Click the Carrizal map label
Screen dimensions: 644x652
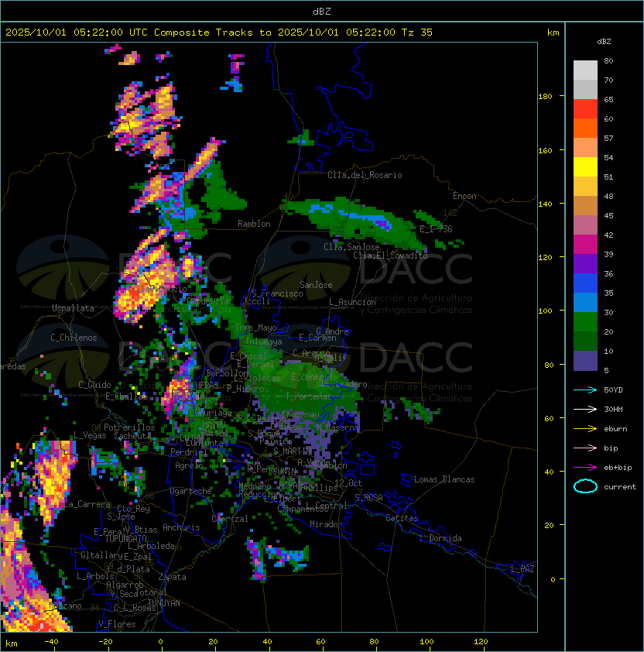230,519
